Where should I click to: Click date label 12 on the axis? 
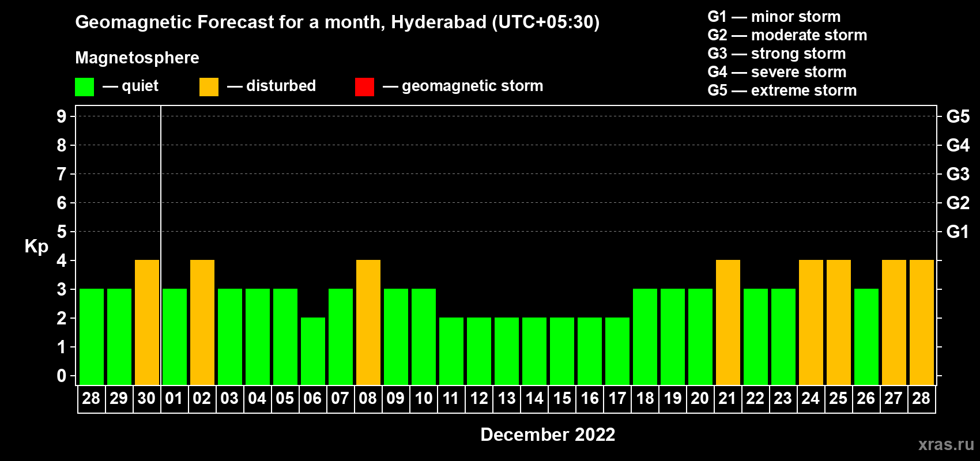478,398
